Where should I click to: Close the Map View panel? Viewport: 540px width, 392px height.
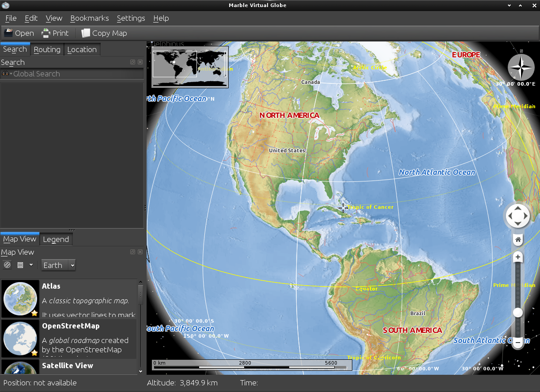[x=140, y=252]
